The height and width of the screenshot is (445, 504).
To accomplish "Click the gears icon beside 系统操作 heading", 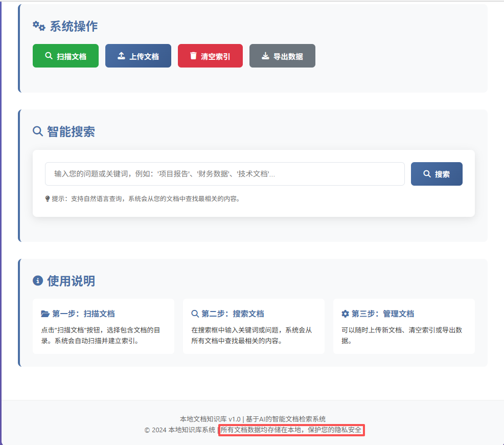I will pos(37,26).
